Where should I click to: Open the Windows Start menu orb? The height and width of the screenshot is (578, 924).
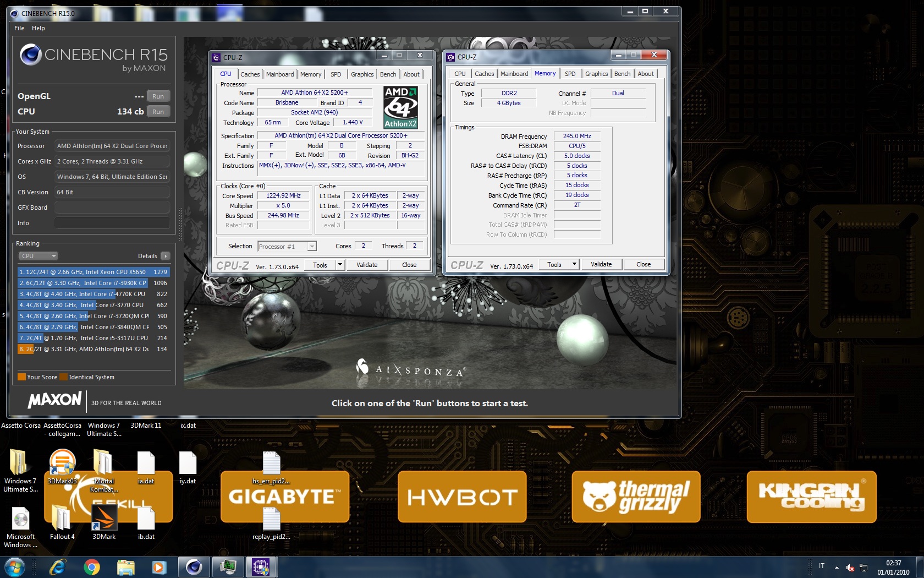pos(15,567)
